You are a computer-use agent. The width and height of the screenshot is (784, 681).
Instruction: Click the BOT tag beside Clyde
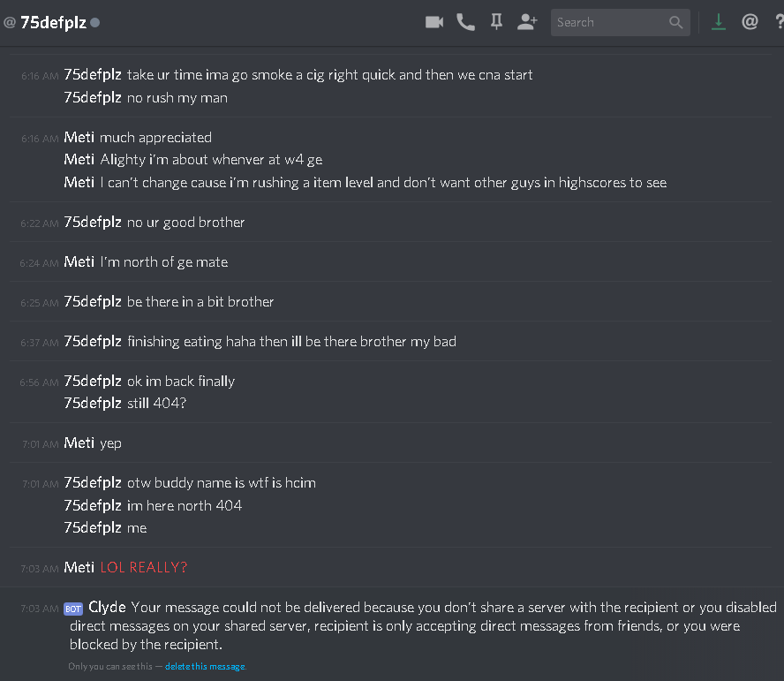tap(73, 609)
